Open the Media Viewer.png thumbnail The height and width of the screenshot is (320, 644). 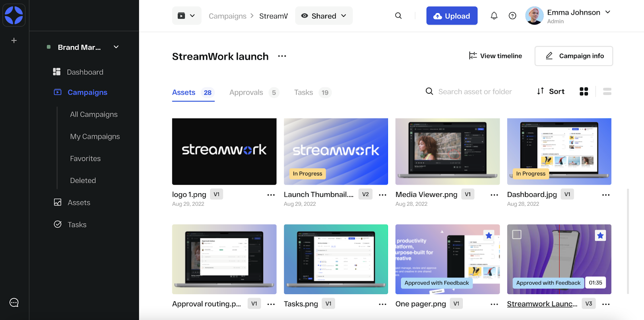click(448, 151)
